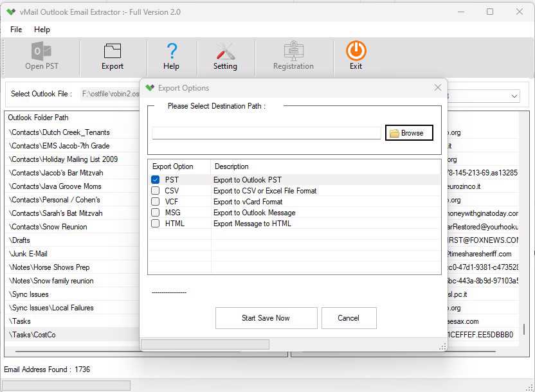Image resolution: width=535 pixels, height=392 pixels.
Task: Expand the dropdown right of the dialog
Action: pyautogui.click(x=514, y=96)
